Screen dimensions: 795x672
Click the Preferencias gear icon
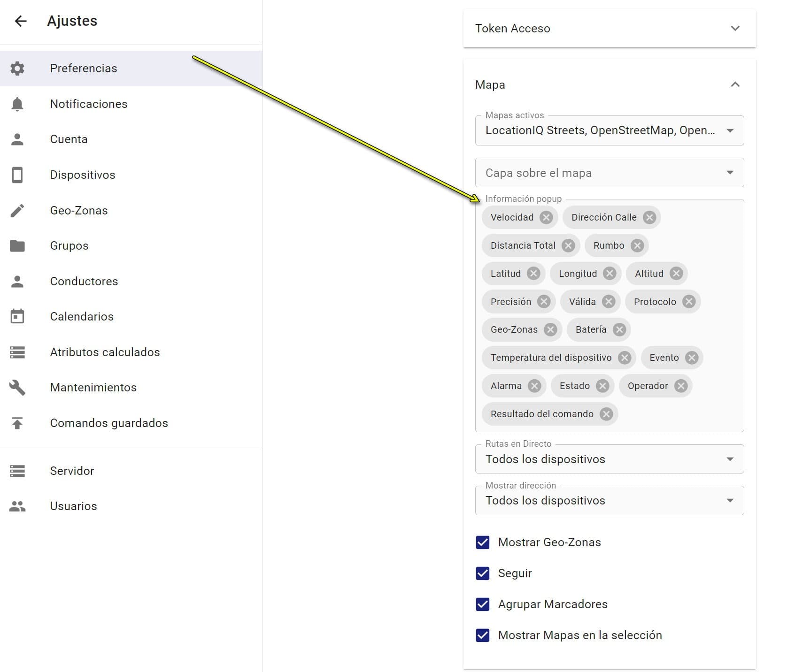(17, 69)
